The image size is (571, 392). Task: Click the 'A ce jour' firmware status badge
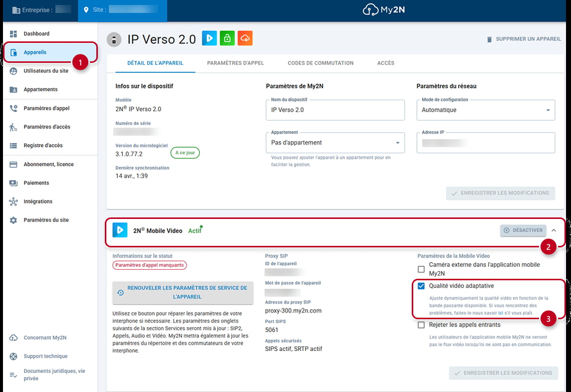(x=185, y=153)
